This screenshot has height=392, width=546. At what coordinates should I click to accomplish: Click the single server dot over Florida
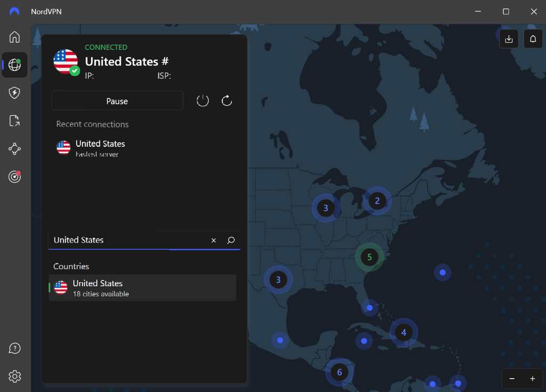point(370,308)
